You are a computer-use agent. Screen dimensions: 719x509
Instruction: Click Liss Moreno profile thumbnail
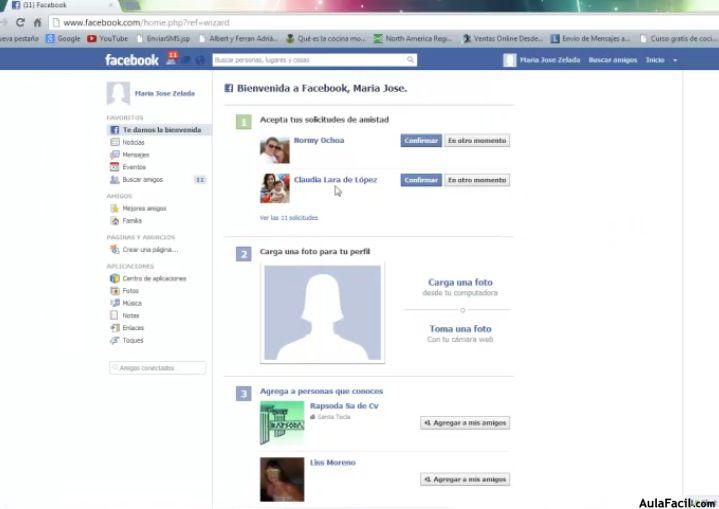(x=282, y=479)
